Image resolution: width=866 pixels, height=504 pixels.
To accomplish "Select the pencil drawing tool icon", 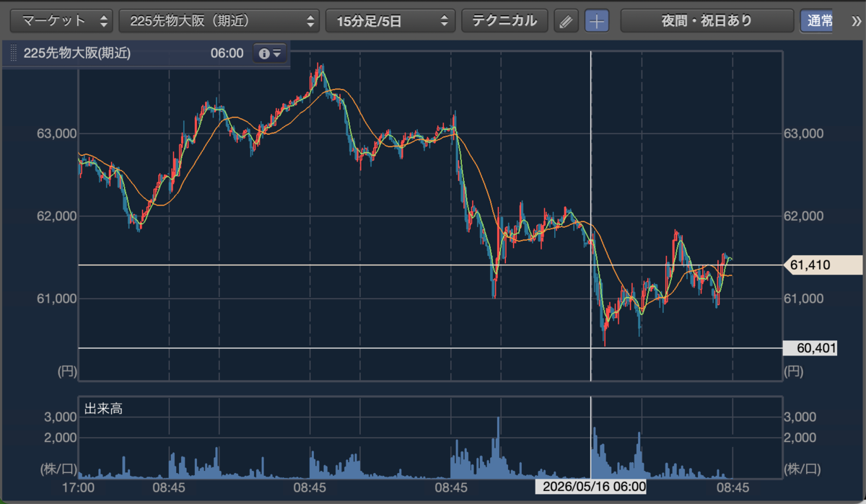I will (x=567, y=21).
